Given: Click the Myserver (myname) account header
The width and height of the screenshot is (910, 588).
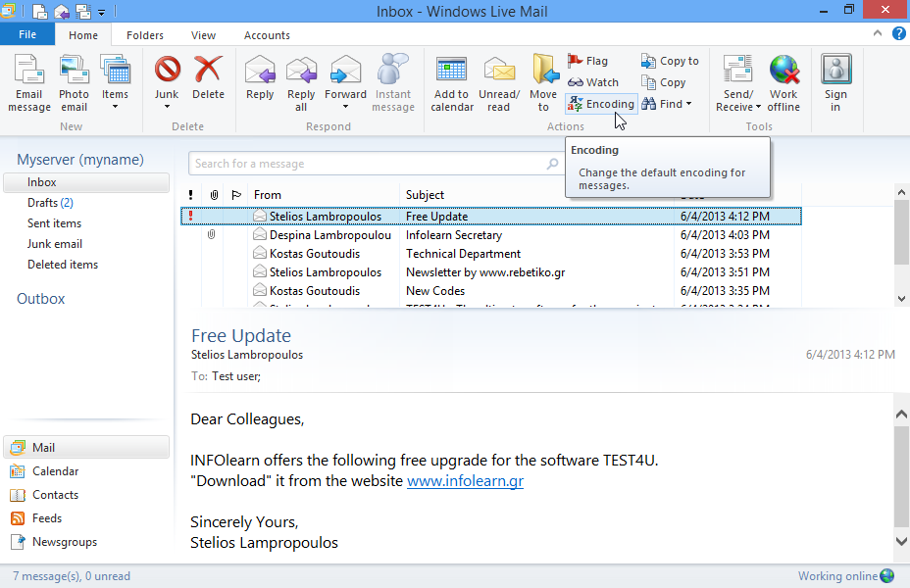Looking at the screenshot, I should tap(80, 160).
